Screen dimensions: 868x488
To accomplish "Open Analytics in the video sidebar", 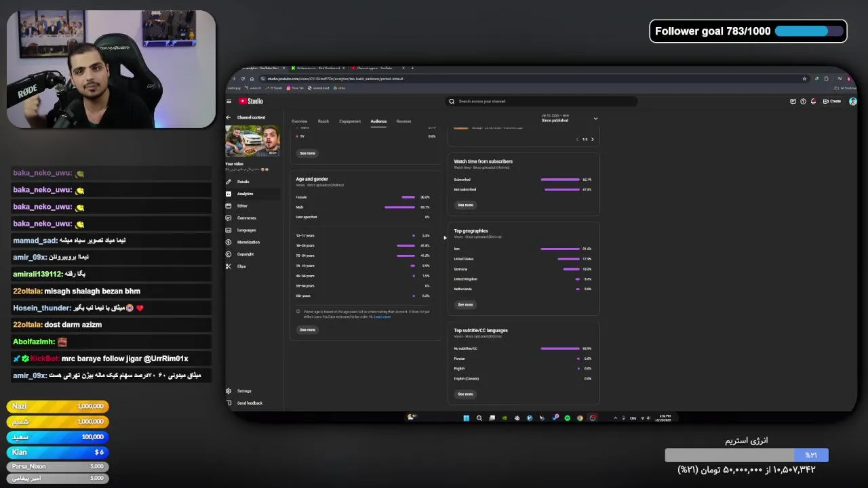I will click(x=245, y=194).
